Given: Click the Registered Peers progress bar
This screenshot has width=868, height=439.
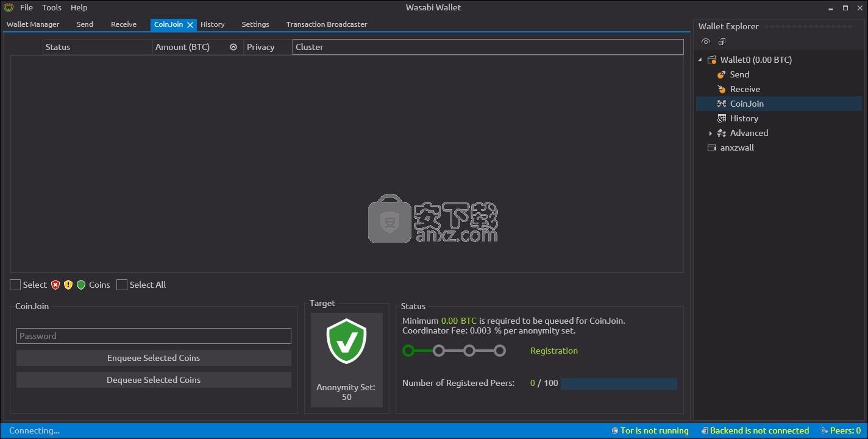Looking at the screenshot, I should point(619,384).
